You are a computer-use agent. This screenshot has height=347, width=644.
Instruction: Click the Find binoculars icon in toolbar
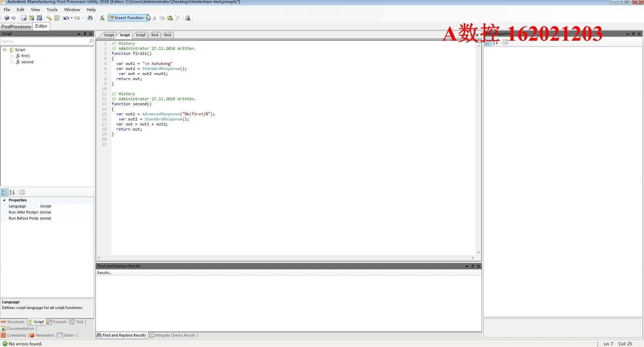(x=90, y=18)
